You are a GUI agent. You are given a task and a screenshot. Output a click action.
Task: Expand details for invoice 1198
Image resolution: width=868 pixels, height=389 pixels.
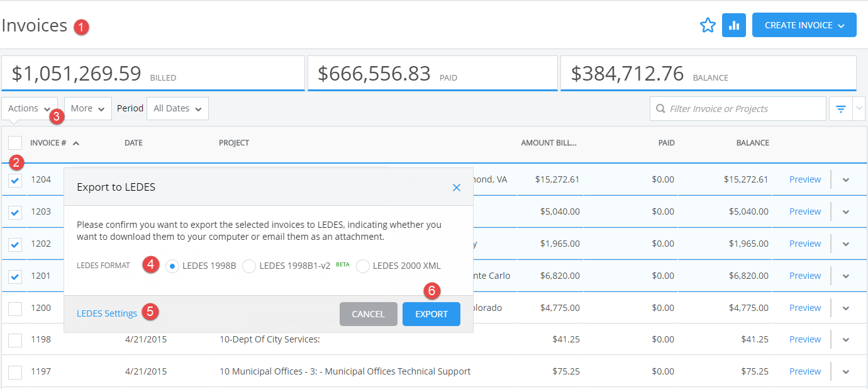[x=846, y=339]
